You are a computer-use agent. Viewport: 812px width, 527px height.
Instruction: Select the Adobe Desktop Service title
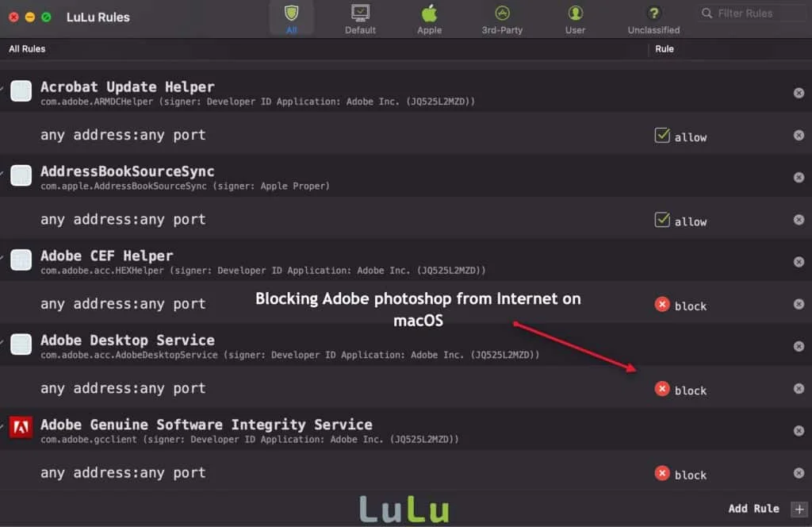128,340
